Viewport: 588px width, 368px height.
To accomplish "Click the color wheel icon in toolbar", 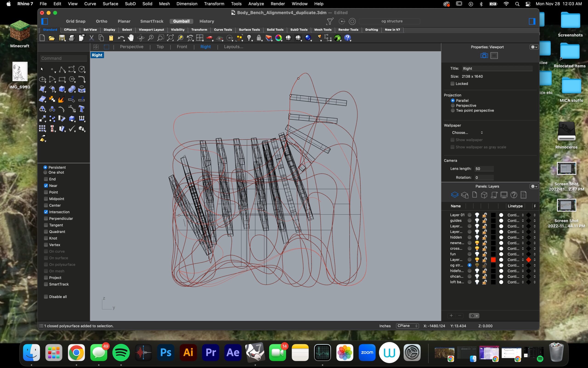I will (279, 38).
